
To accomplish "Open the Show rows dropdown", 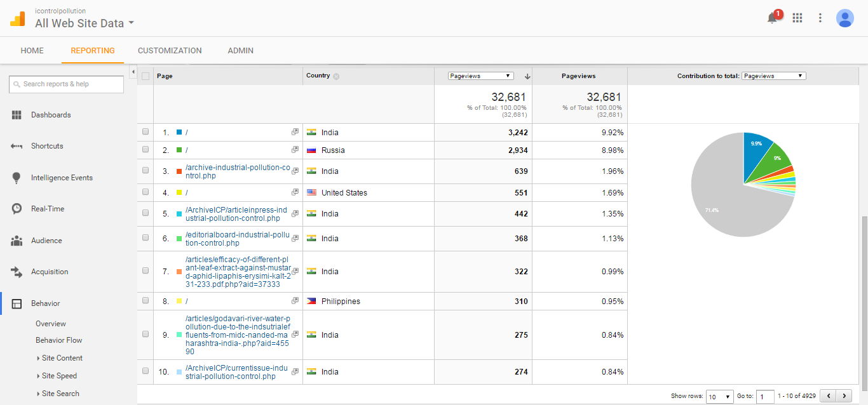I will coord(719,397).
